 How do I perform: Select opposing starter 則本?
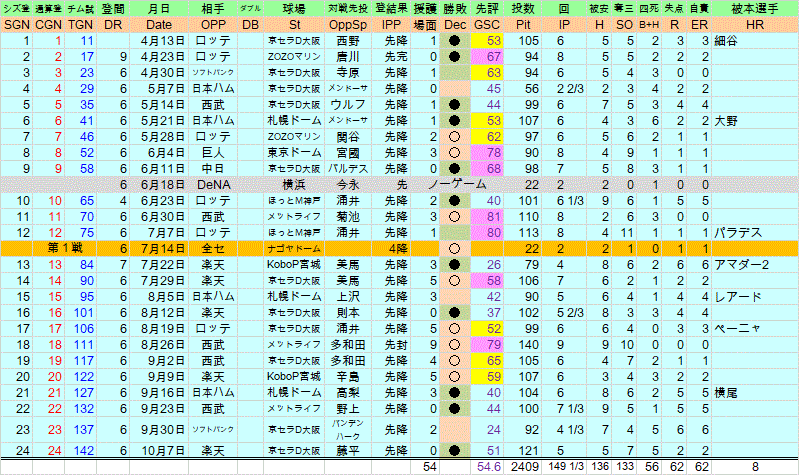(348, 312)
